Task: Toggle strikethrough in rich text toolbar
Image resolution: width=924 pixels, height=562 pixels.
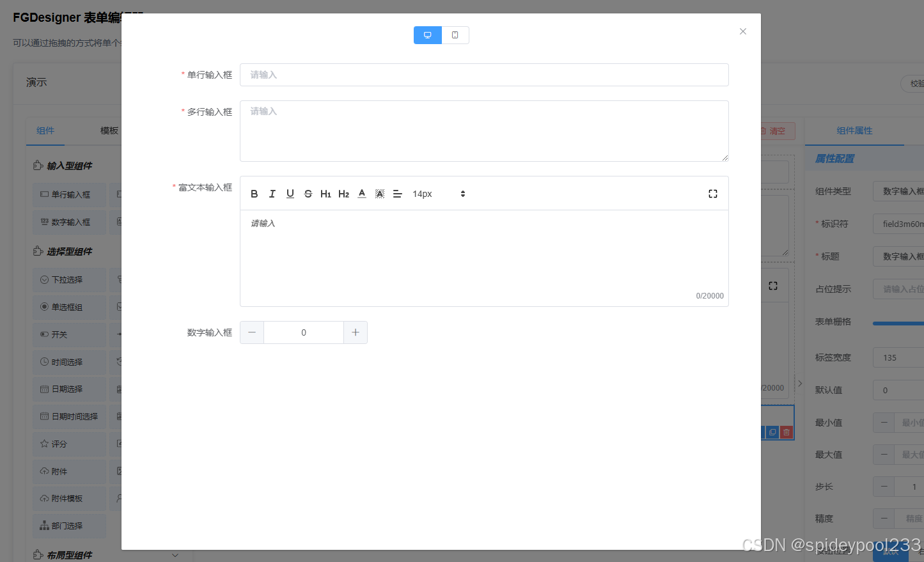Action: (308, 194)
